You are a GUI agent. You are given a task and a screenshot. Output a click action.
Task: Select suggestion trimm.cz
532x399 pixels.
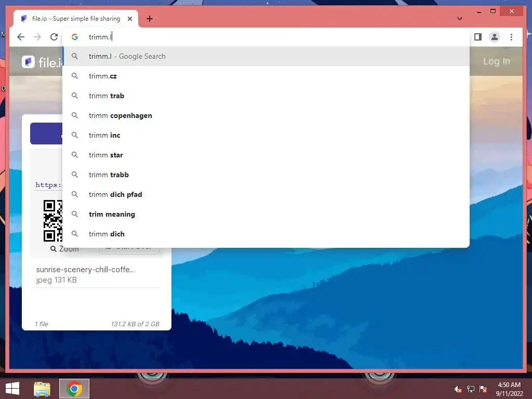tap(267, 76)
